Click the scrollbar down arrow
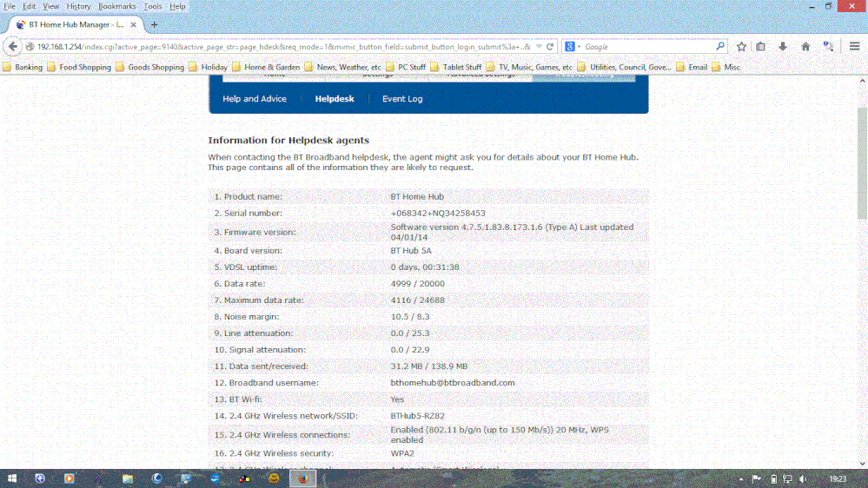 (862, 464)
